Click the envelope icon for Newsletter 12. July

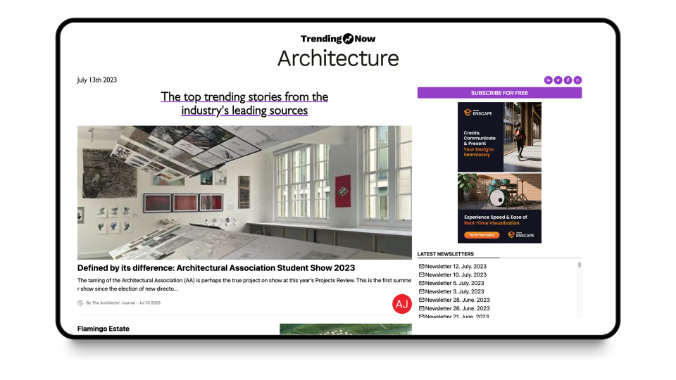coord(422,267)
